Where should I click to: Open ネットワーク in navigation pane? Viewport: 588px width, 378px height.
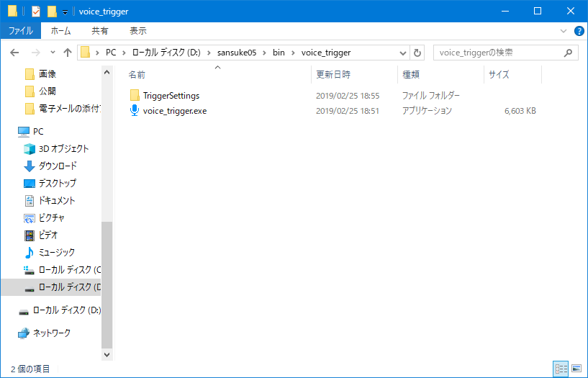pos(51,333)
